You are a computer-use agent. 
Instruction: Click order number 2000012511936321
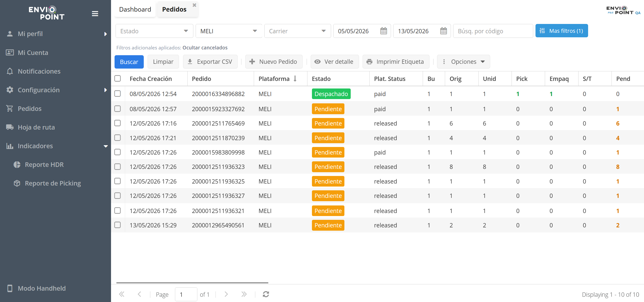pyautogui.click(x=218, y=211)
